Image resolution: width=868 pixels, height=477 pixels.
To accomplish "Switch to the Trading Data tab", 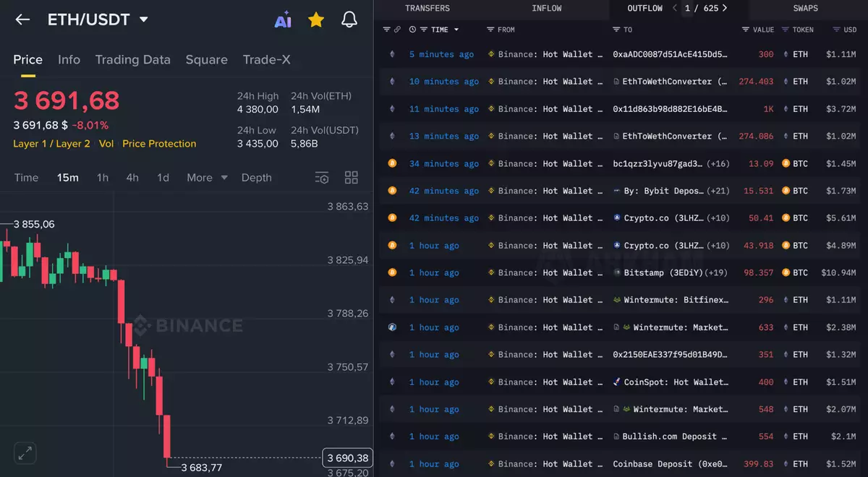I will (132, 59).
